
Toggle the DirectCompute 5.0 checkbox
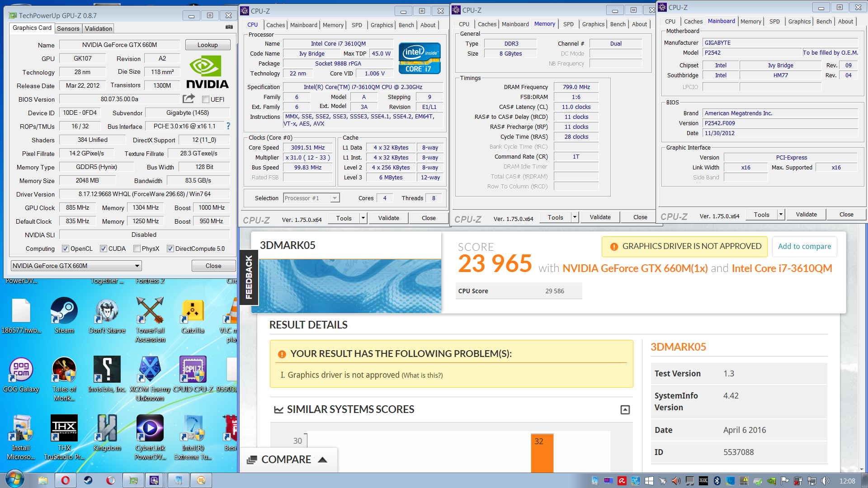(170, 249)
